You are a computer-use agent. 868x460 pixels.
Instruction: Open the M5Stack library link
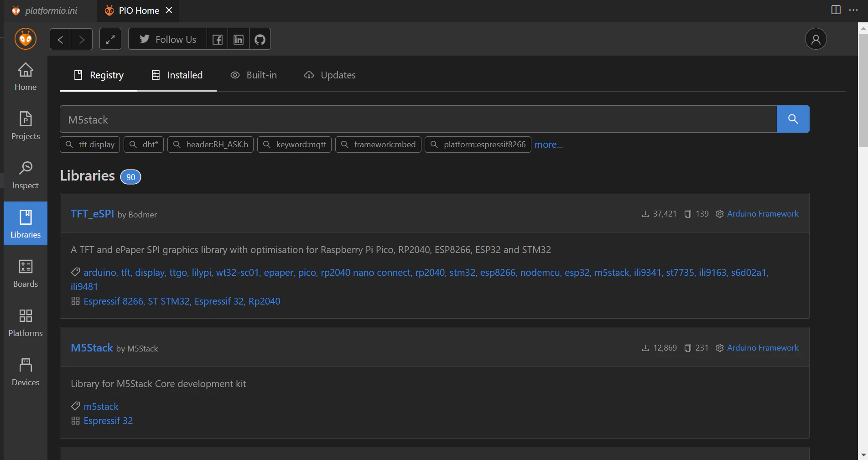coord(92,348)
